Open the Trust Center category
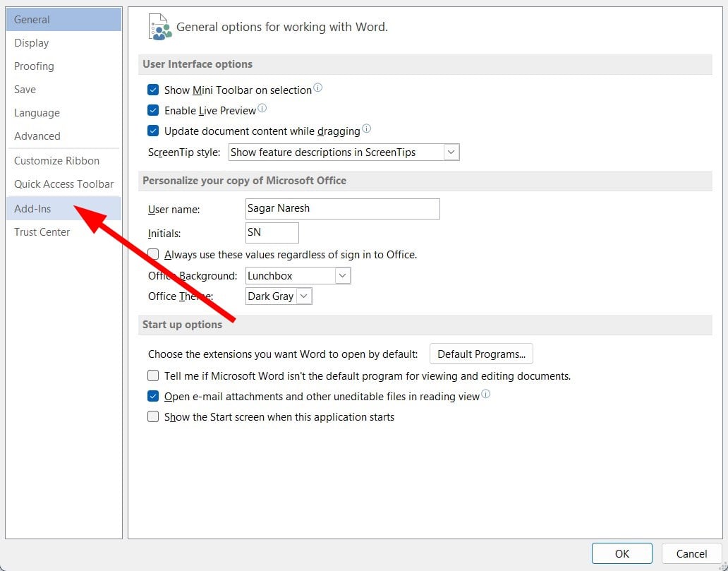Viewport: 728px width, 571px height. 63,232
